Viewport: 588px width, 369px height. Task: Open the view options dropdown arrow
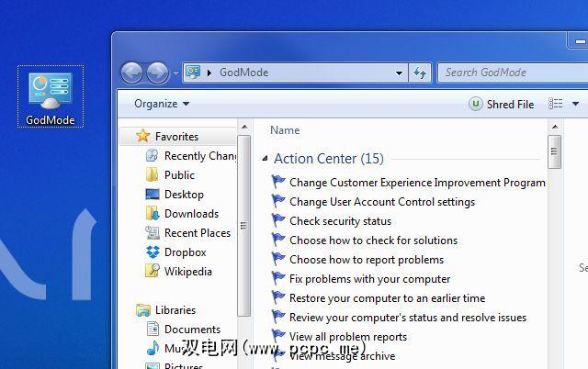(x=575, y=104)
